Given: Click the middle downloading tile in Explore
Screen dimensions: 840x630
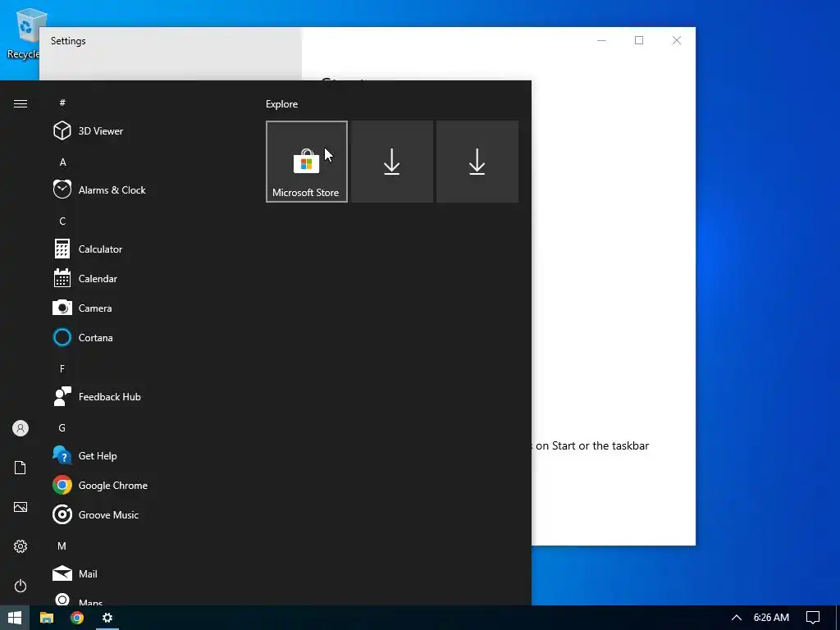Looking at the screenshot, I should (392, 162).
